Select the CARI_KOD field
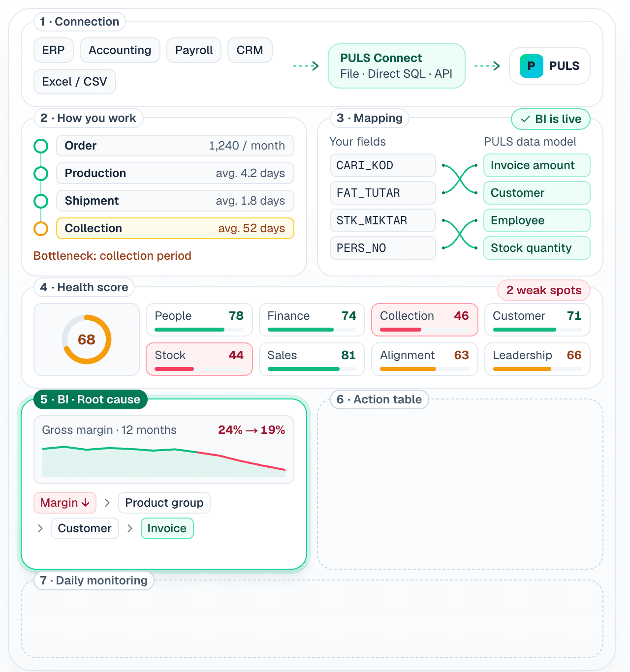 pyautogui.click(x=383, y=165)
